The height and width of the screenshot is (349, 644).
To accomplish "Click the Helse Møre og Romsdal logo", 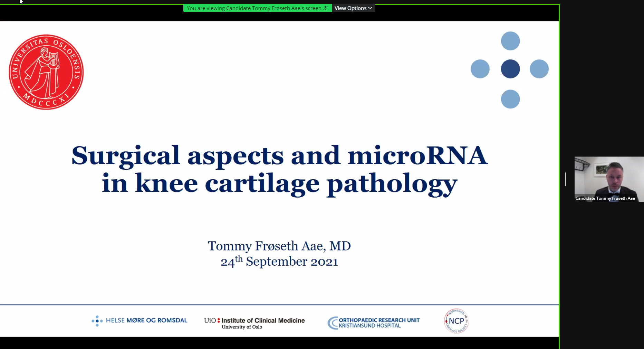I will 140,321.
